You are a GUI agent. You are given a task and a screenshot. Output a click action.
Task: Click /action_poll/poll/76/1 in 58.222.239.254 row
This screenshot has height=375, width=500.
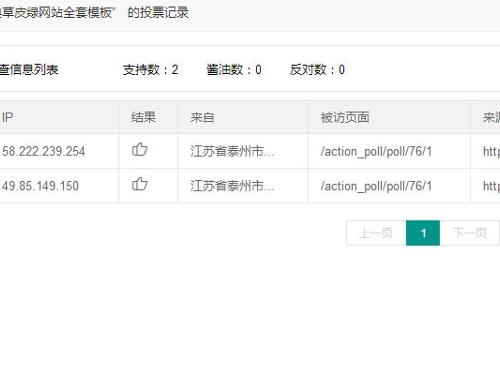click(376, 152)
